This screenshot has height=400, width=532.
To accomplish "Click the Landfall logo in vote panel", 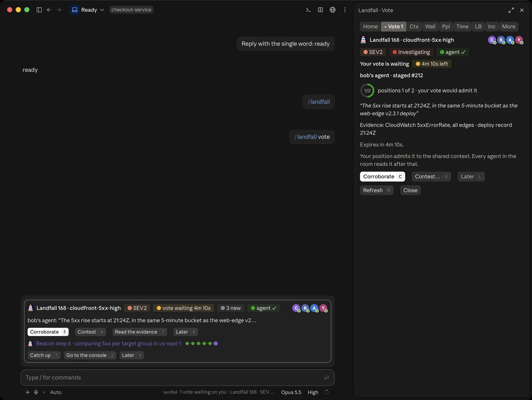I will click(x=363, y=40).
